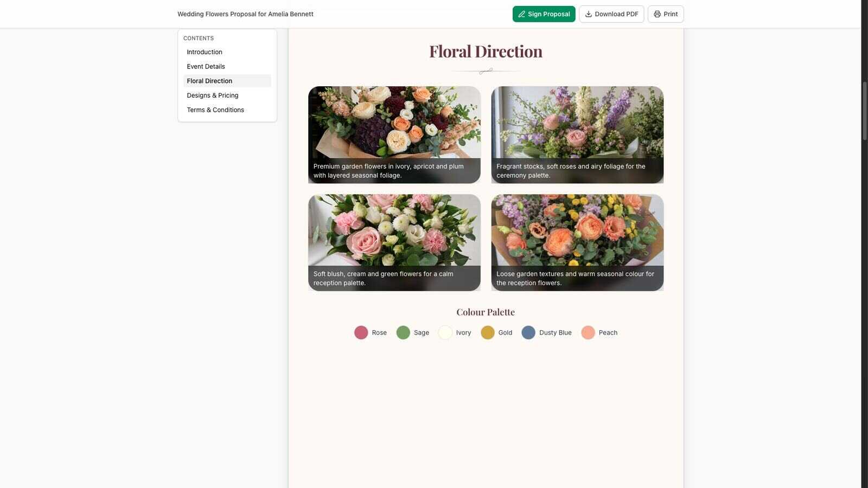Click the page vertical scrollbar thumb

(x=865, y=111)
